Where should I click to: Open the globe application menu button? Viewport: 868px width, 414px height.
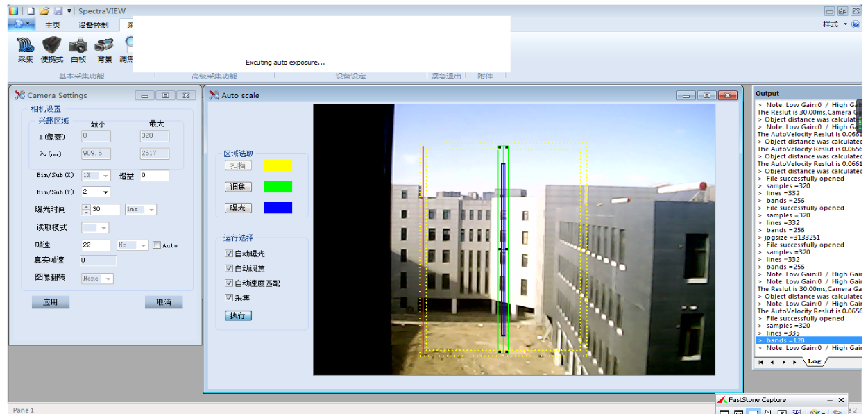(21, 24)
